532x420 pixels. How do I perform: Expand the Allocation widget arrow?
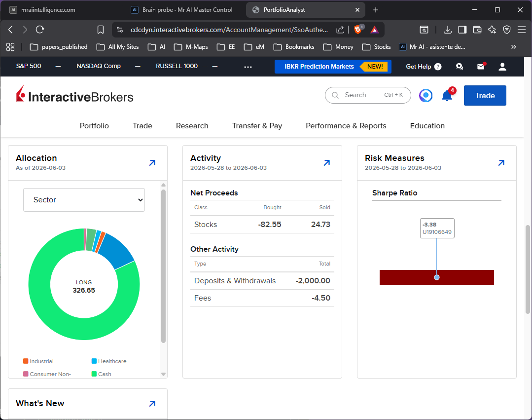coord(152,163)
